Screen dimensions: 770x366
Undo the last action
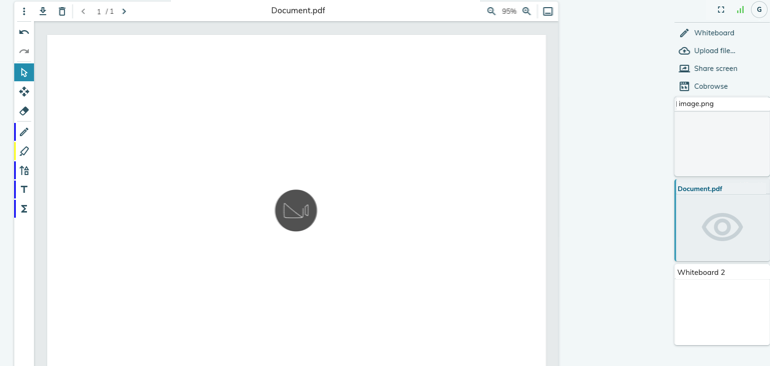[24, 32]
